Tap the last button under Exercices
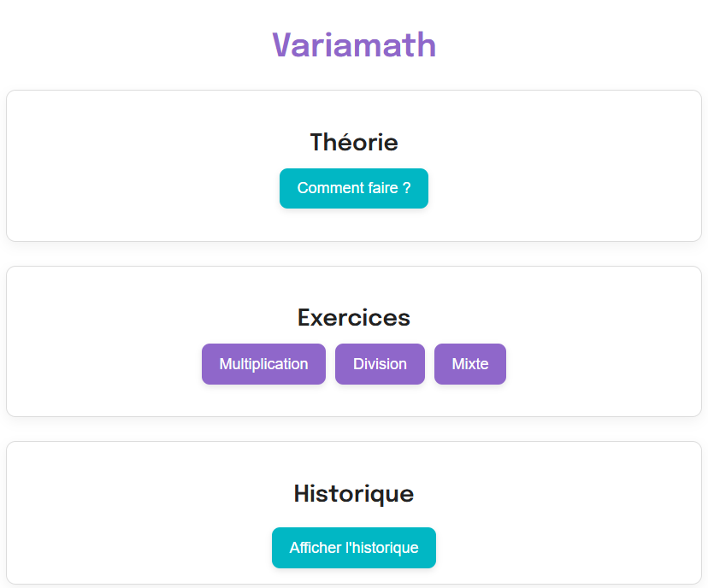The height and width of the screenshot is (588, 708). 469,364
